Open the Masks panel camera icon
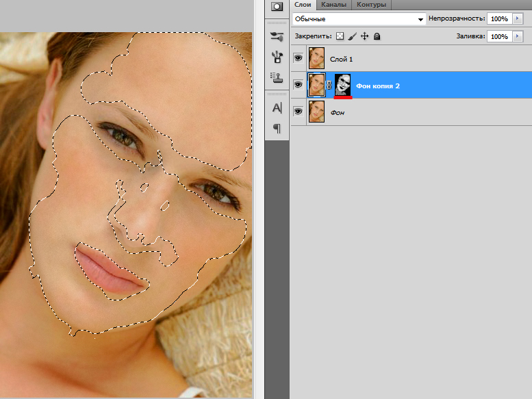 (x=277, y=6)
